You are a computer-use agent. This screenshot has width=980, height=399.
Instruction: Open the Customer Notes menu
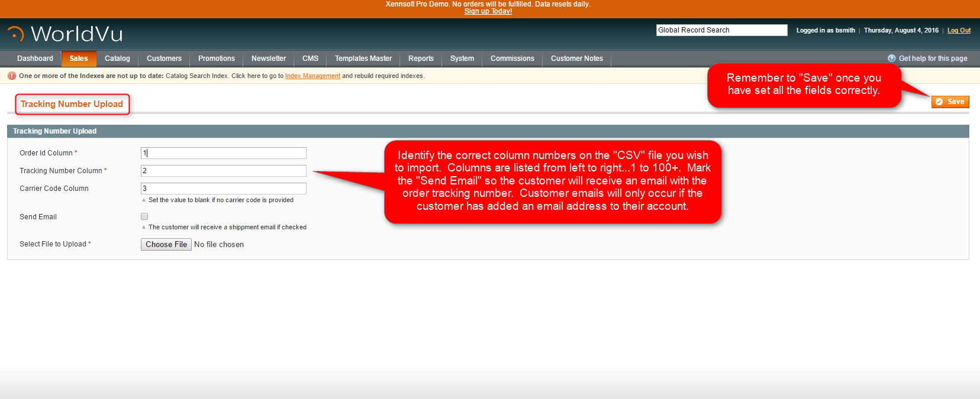pyautogui.click(x=577, y=59)
